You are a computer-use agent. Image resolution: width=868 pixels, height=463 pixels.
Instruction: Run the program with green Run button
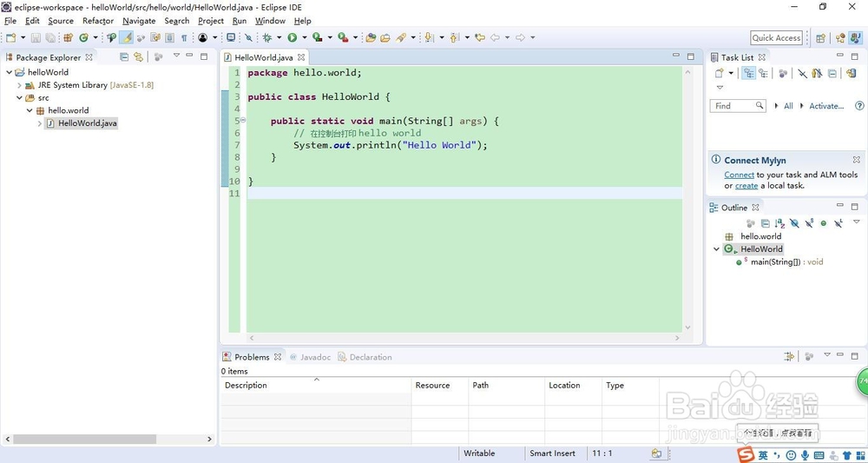click(293, 37)
